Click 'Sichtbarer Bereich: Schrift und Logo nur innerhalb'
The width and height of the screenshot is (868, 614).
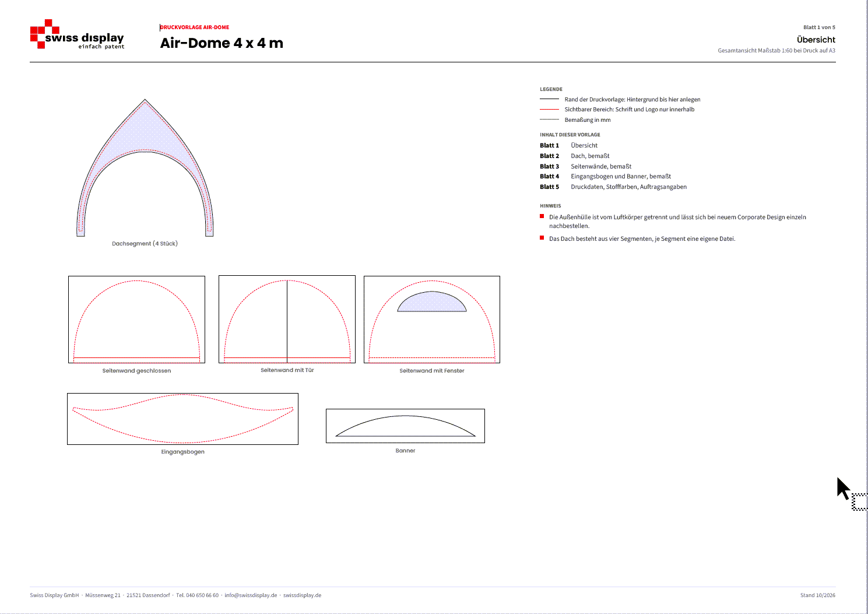[x=630, y=110]
